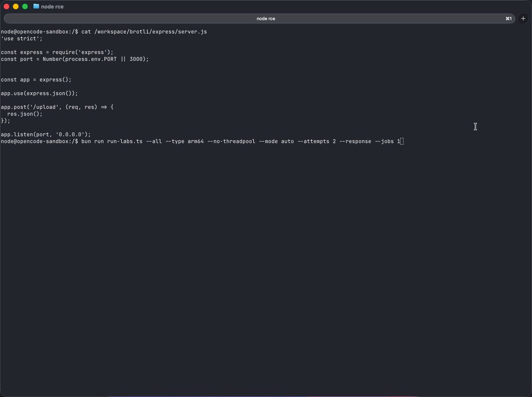Click the terminal cursor block at prompt end

pos(402,141)
